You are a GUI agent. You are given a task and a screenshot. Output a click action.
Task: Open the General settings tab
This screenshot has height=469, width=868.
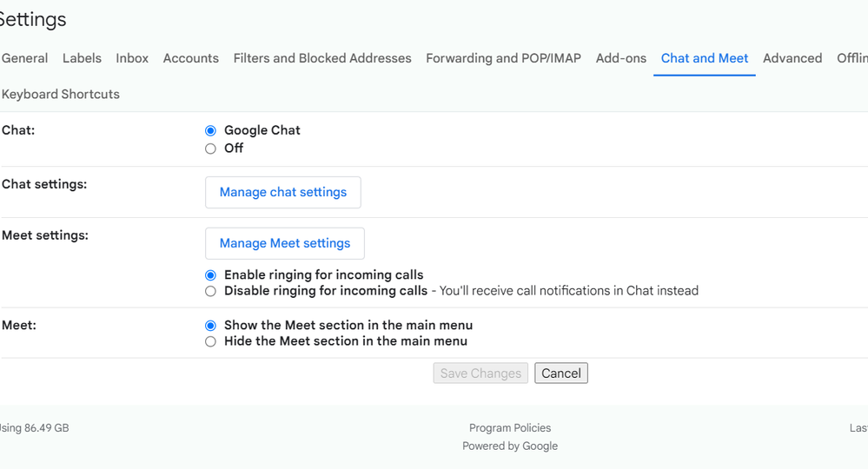[x=24, y=58]
